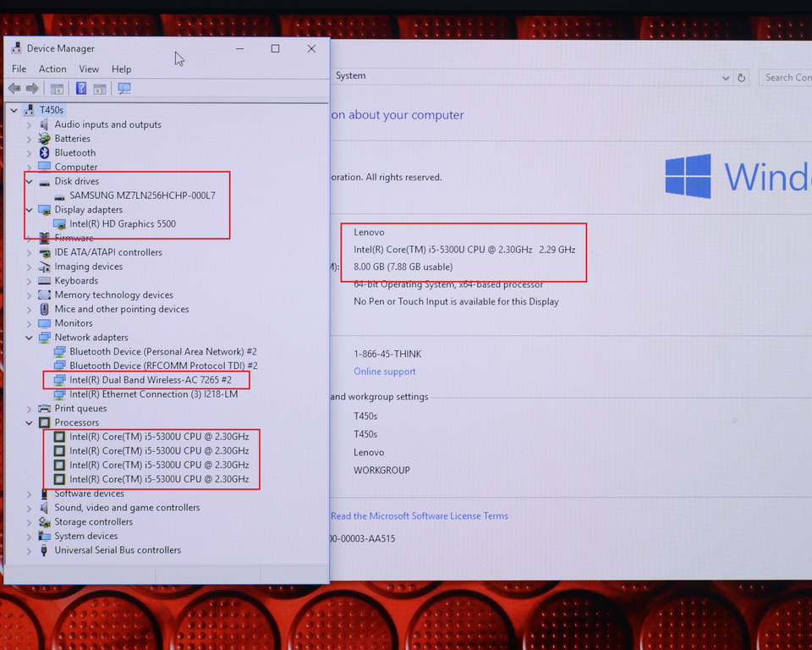Open the Action menu
The image size is (812, 650).
coord(52,69)
